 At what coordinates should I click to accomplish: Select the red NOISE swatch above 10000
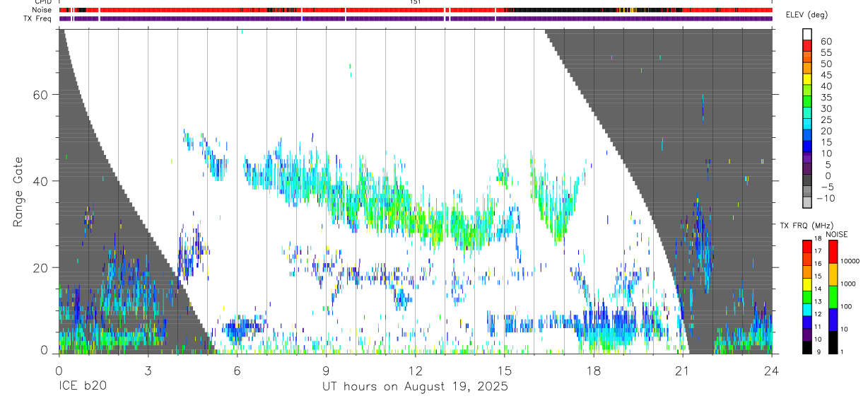[x=833, y=252]
